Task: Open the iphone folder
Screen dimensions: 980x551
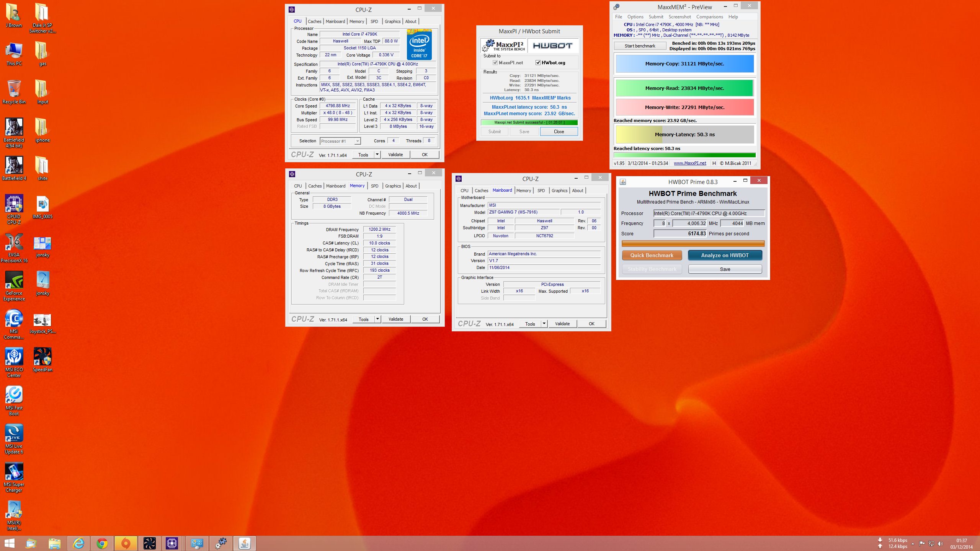Action: tap(42, 130)
